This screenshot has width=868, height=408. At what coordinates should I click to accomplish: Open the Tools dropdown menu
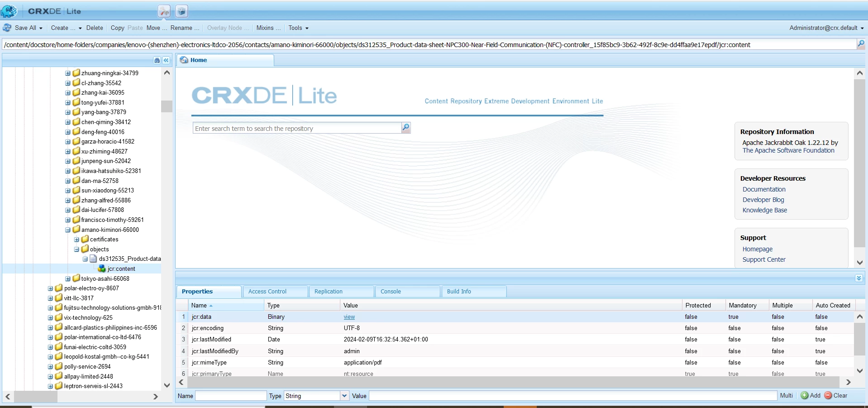pyautogui.click(x=298, y=28)
